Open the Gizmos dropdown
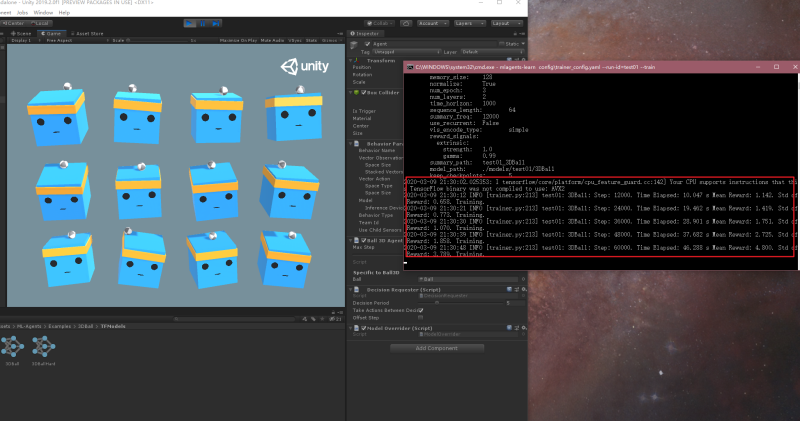 330,40
